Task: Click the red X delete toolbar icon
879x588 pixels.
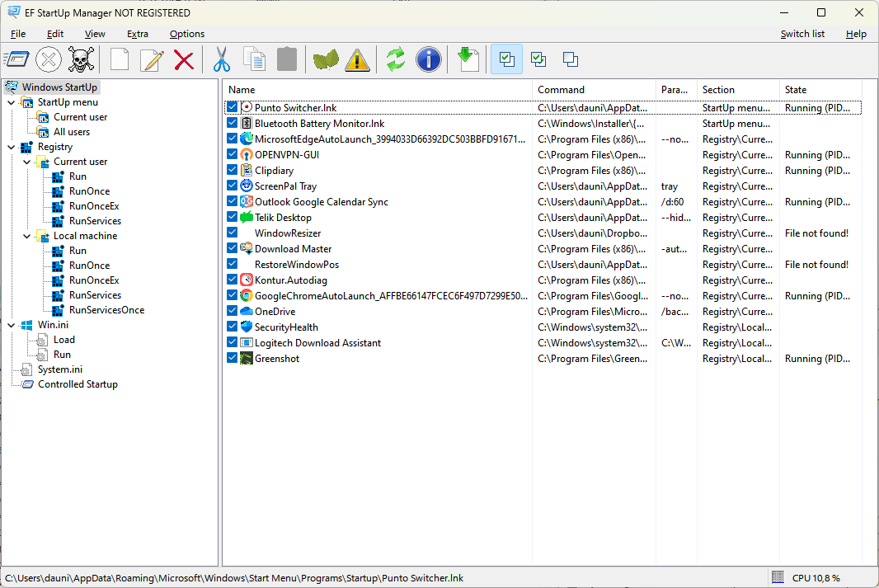Action: click(184, 59)
